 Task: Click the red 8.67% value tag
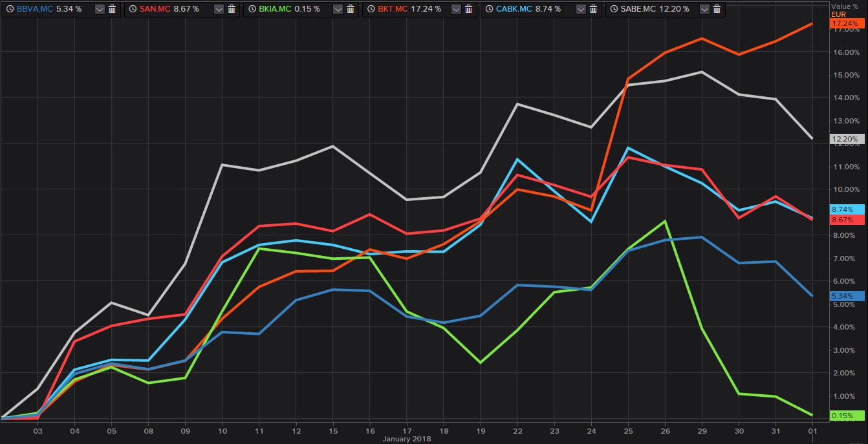[847, 220]
